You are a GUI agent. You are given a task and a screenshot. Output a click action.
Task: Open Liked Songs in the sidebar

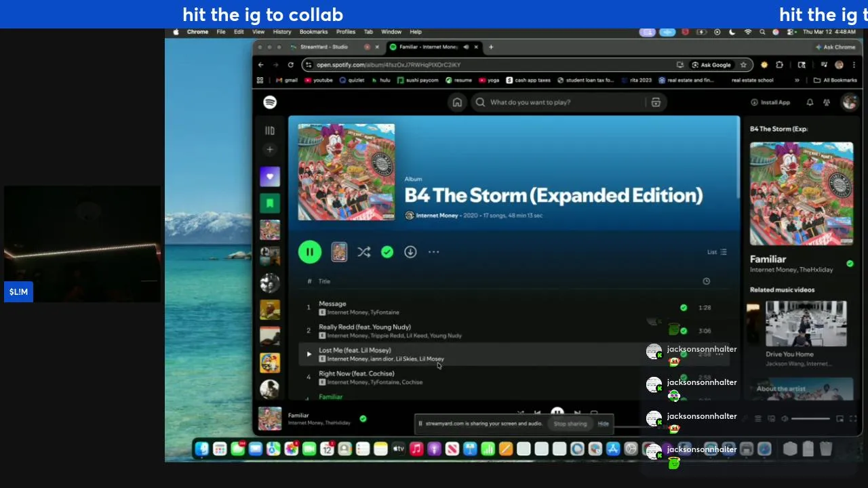click(270, 177)
